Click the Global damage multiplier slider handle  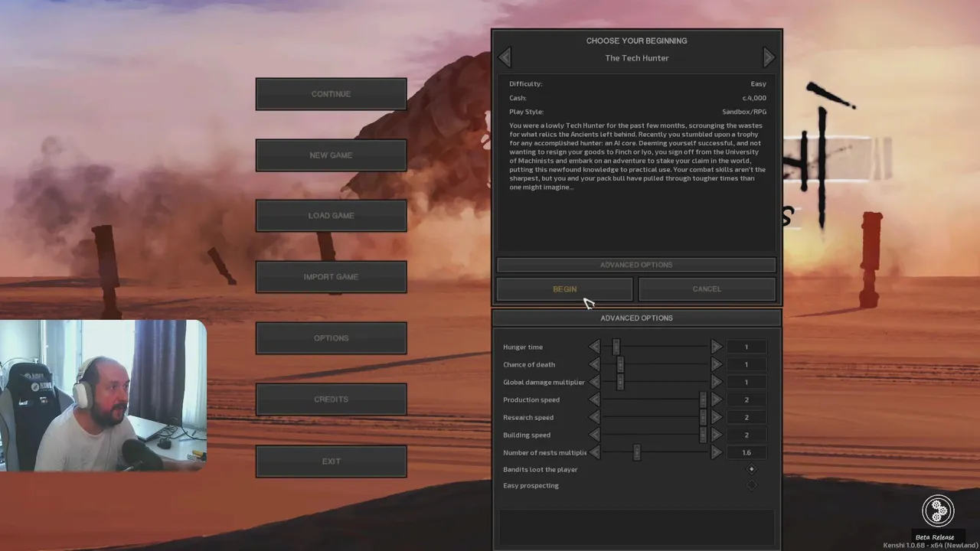(620, 382)
